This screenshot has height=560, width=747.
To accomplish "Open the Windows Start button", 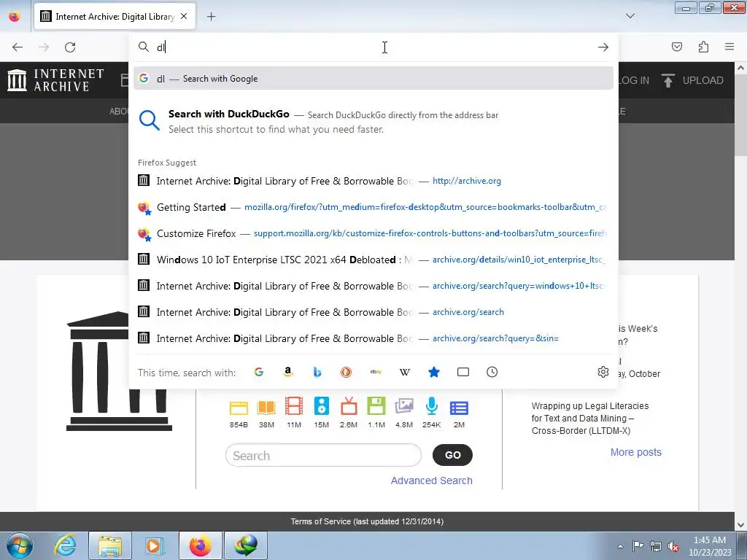I will point(19,545).
